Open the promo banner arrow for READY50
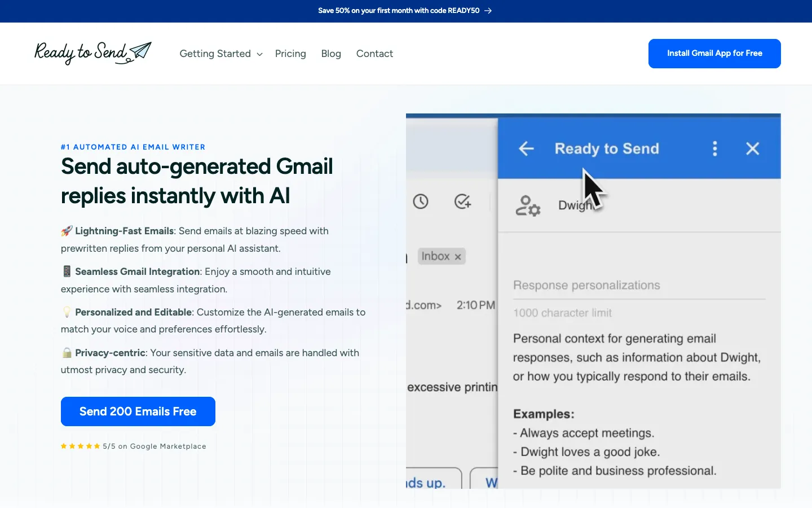Viewport: 812px width, 508px height. (488, 11)
